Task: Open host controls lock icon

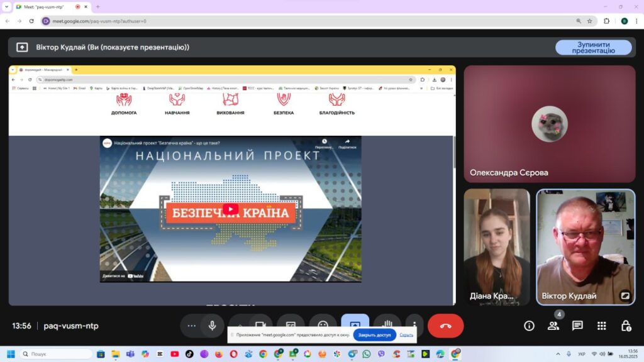Action: [626, 326]
